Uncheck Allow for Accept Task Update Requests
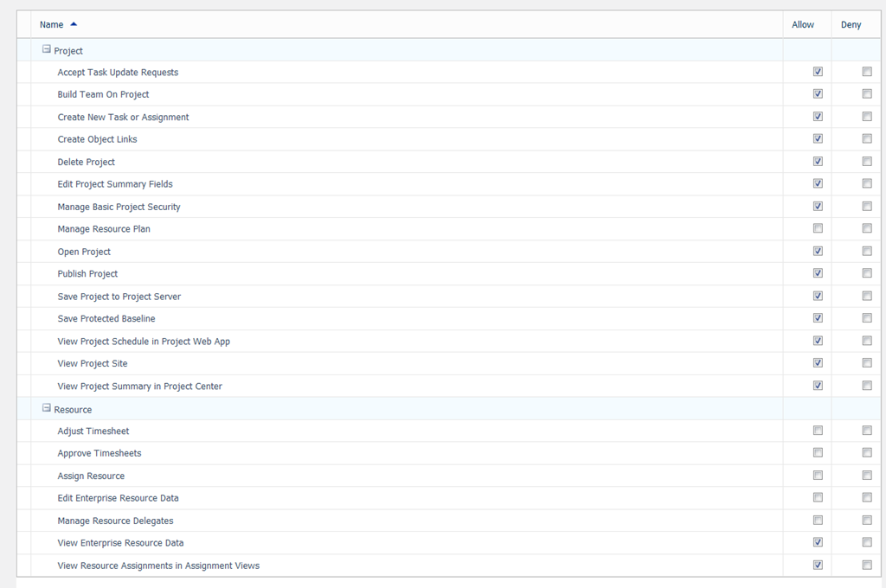The width and height of the screenshot is (886, 588). coord(818,72)
